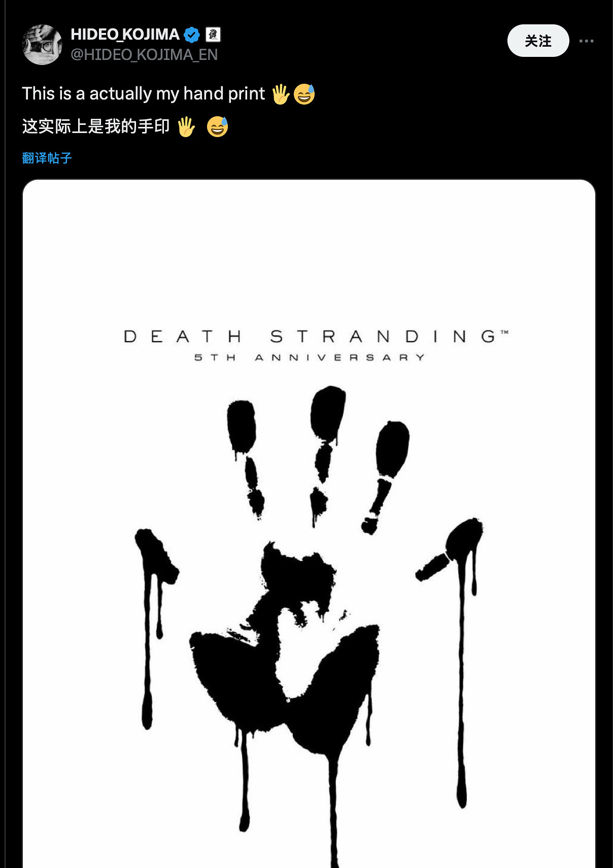Click the translated text 这实际上是我的手印

[x=96, y=126]
